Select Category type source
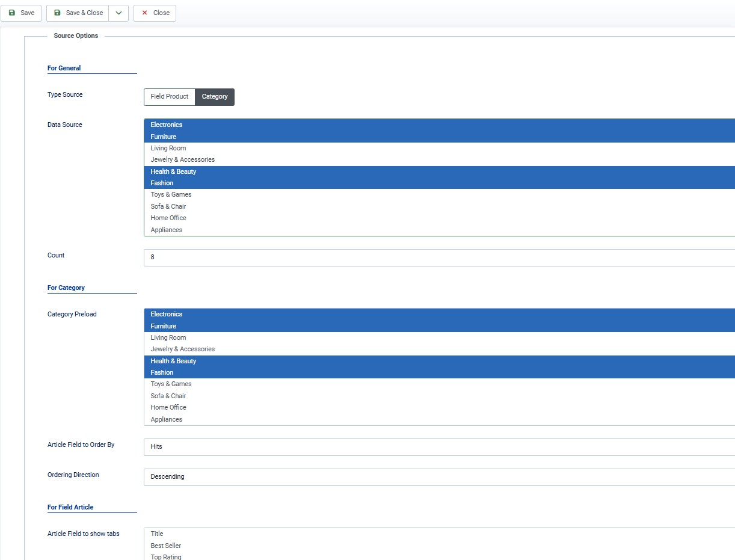The image size is (735, 560). coord(215,97)
